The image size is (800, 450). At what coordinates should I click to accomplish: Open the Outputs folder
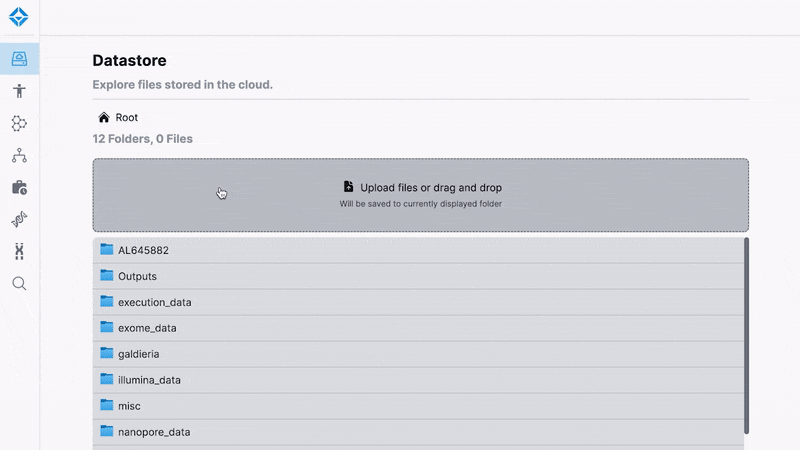coord(137,276)
